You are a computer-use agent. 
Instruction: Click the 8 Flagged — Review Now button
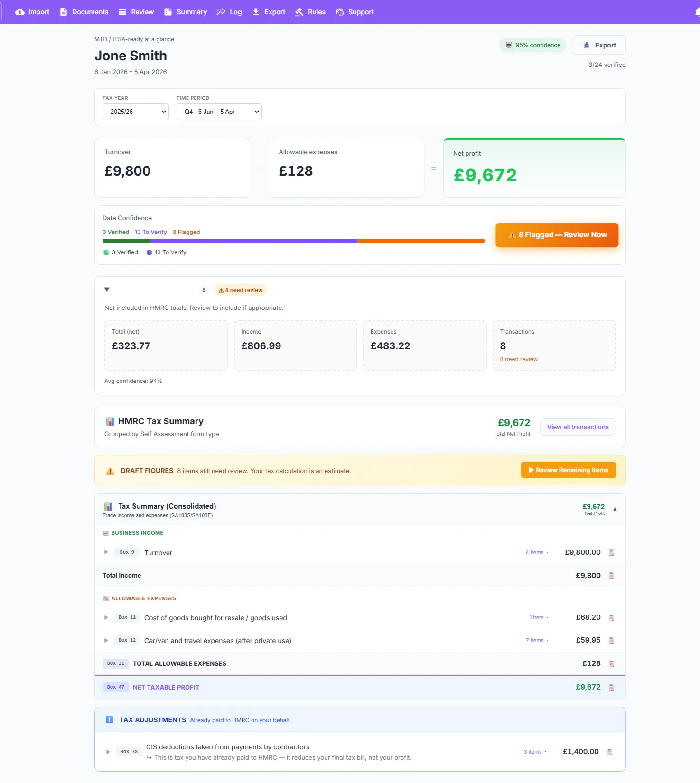557,235
